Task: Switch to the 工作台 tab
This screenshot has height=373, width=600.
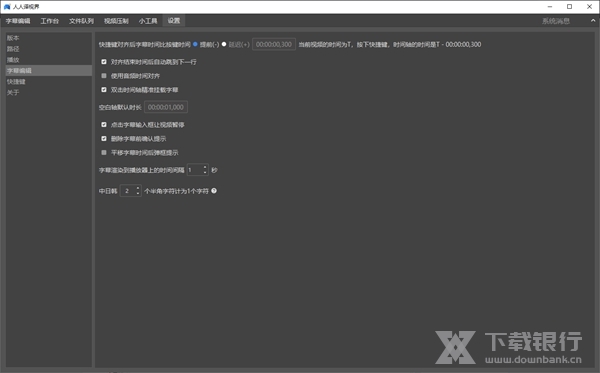Action: (50, 21)
